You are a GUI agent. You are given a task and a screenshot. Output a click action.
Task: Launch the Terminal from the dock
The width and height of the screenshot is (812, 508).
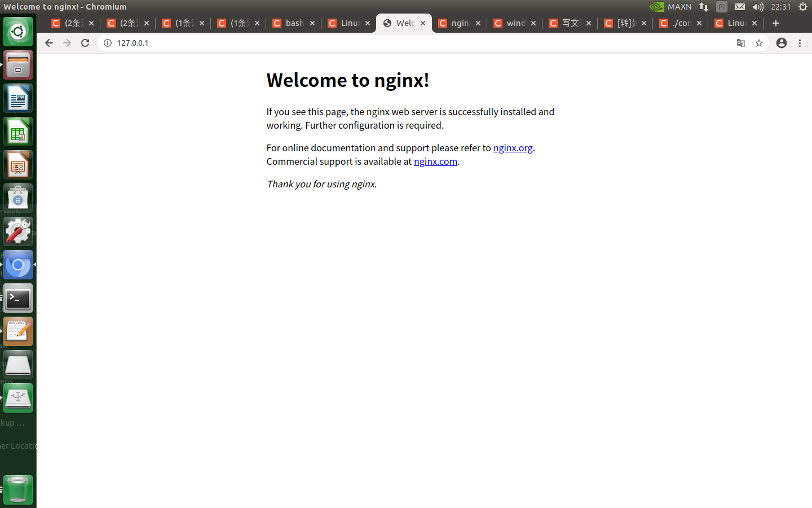click(17, 298)
